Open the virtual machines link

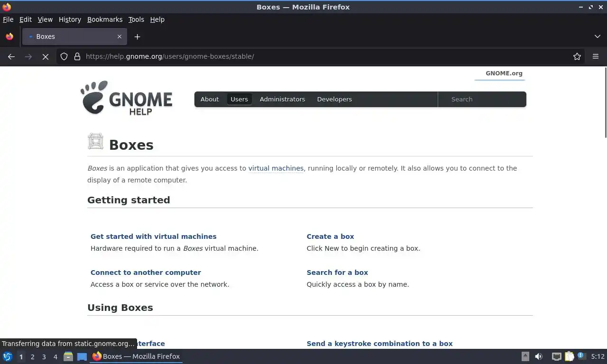point(276,168)
